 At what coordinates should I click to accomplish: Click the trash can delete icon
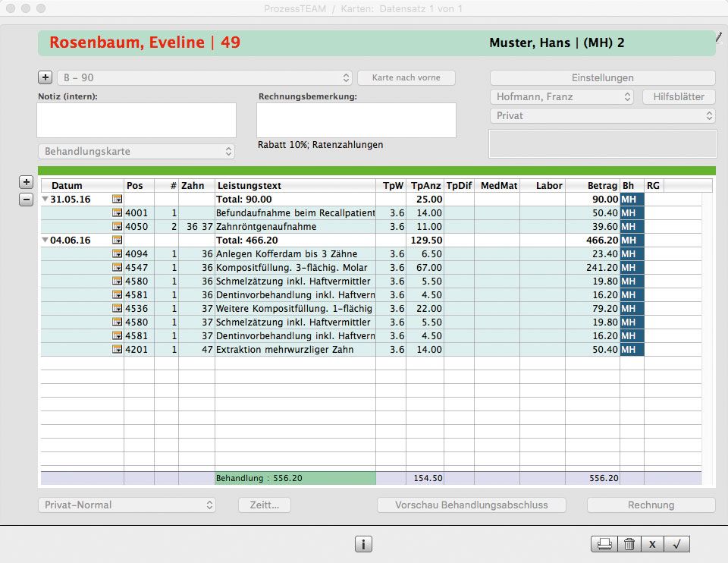click(629, 544)
